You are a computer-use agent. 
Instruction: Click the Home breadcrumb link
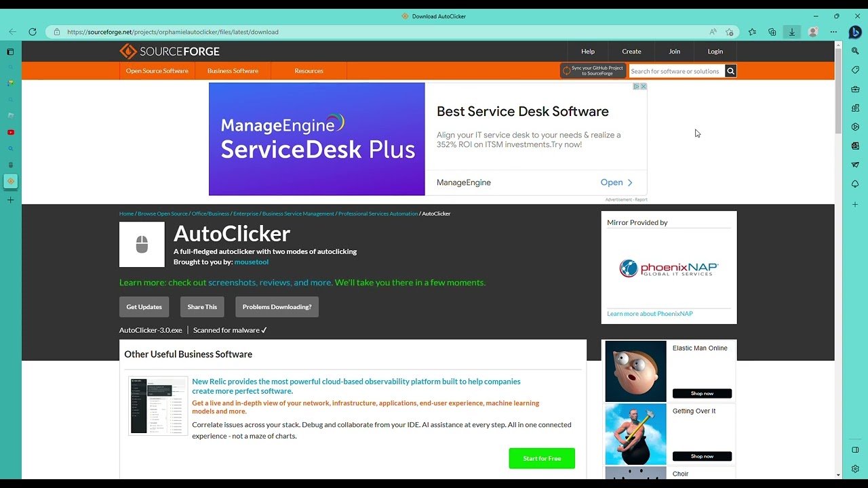pyautogui.click(x=127, y=213)
